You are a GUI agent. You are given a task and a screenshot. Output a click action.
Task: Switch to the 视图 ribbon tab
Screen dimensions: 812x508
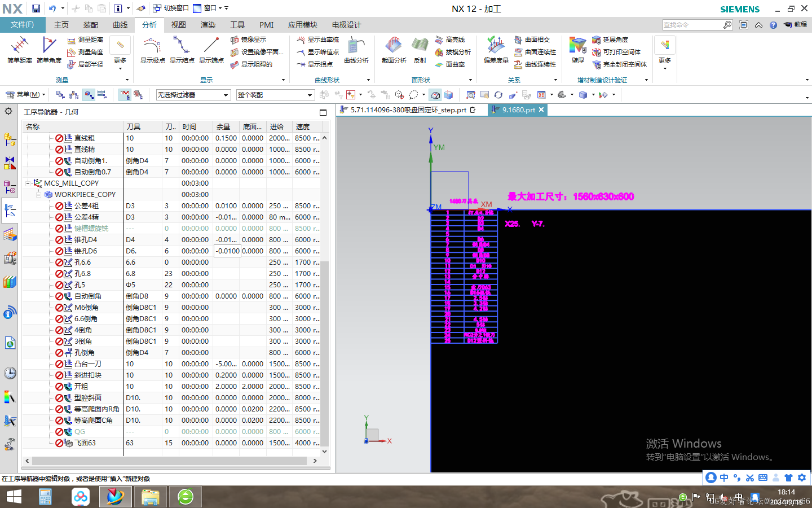click(x=179, y=25)
